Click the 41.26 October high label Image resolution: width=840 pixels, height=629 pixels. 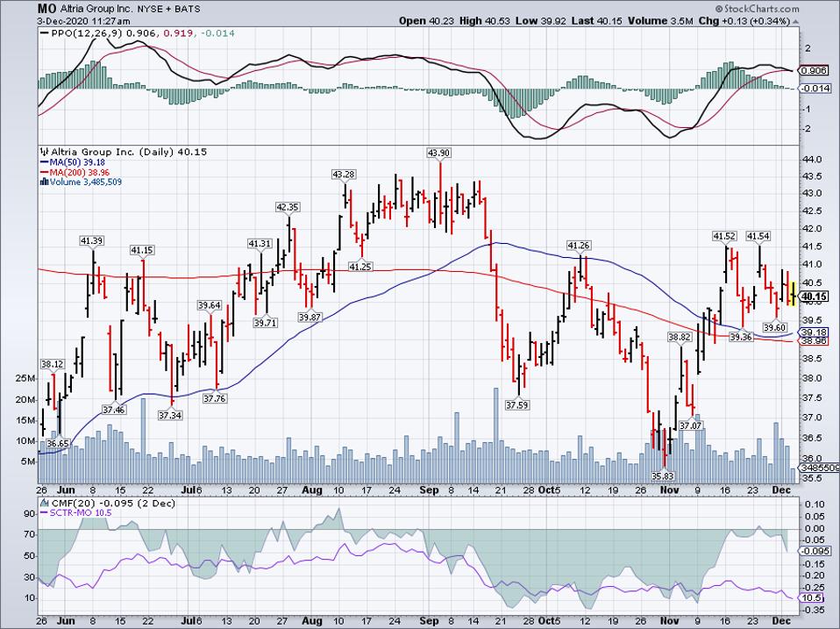point(579,246)
